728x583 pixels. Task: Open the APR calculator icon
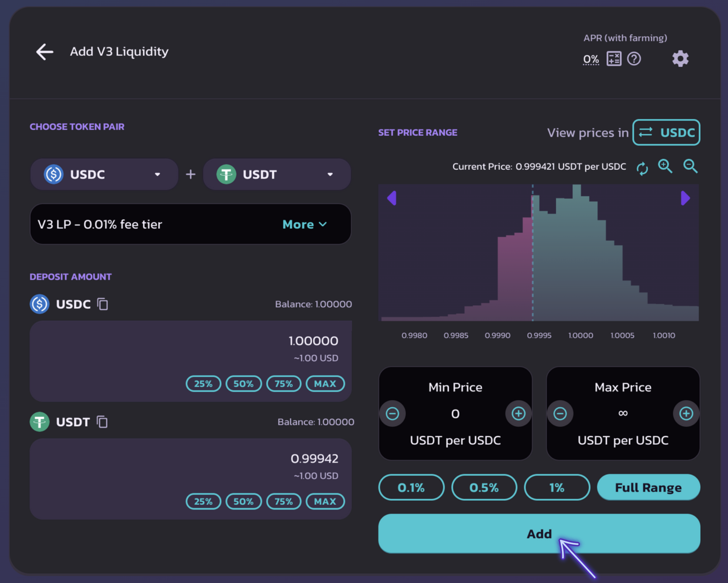613,59
